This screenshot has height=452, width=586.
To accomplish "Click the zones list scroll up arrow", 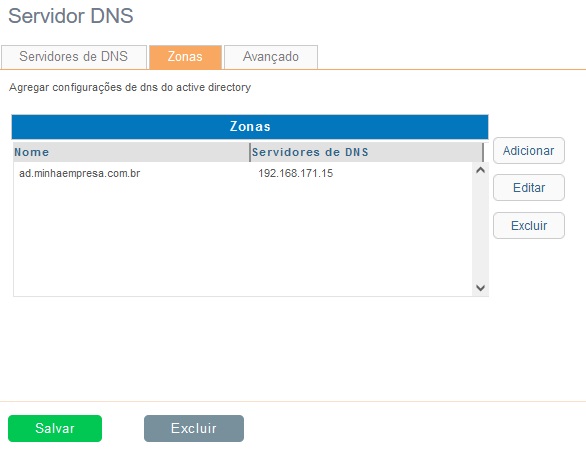I will [x=481, y=170].
